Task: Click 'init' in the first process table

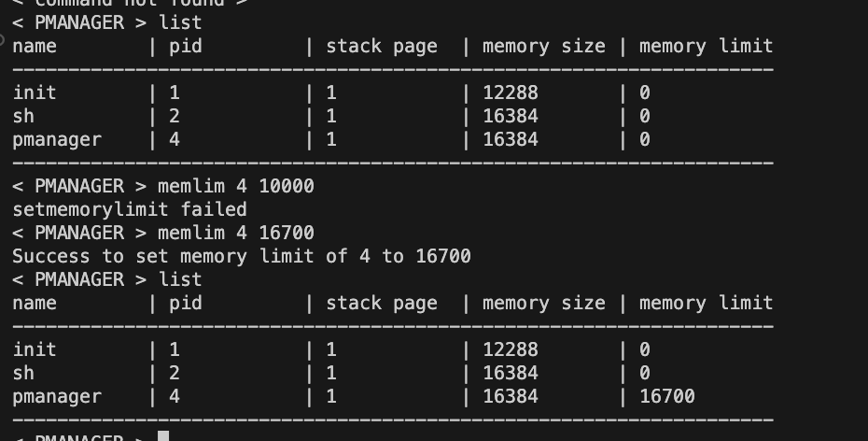Action: [x=35, y=92]
